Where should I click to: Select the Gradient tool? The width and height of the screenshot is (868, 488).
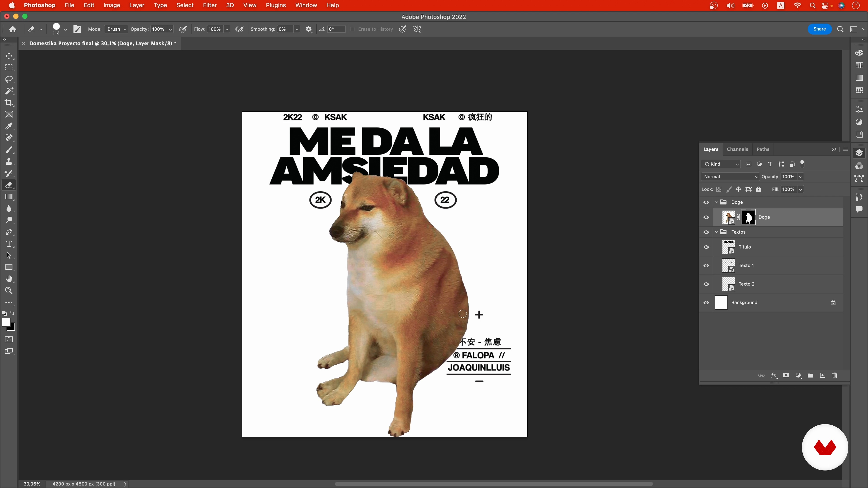(9, 197)
